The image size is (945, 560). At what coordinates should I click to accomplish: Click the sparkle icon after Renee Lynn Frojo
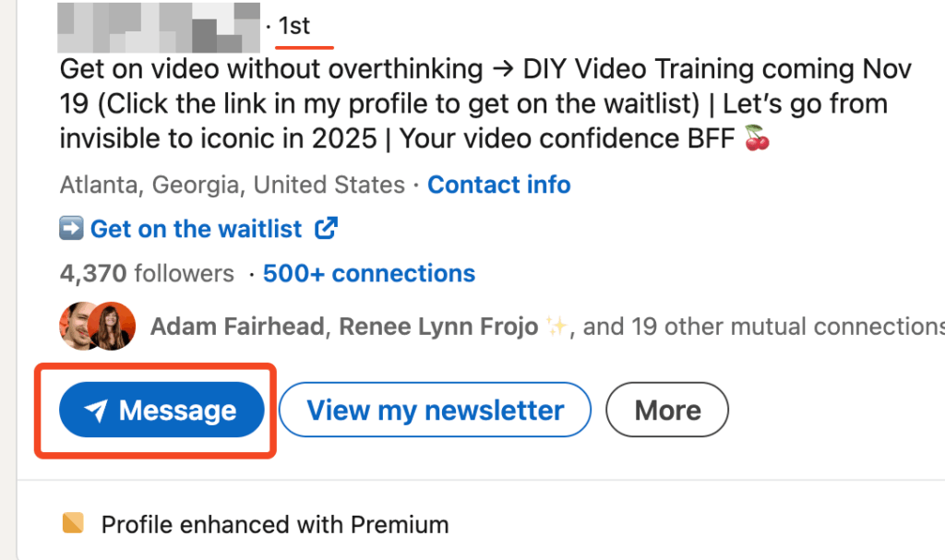(x=559, y=326)
